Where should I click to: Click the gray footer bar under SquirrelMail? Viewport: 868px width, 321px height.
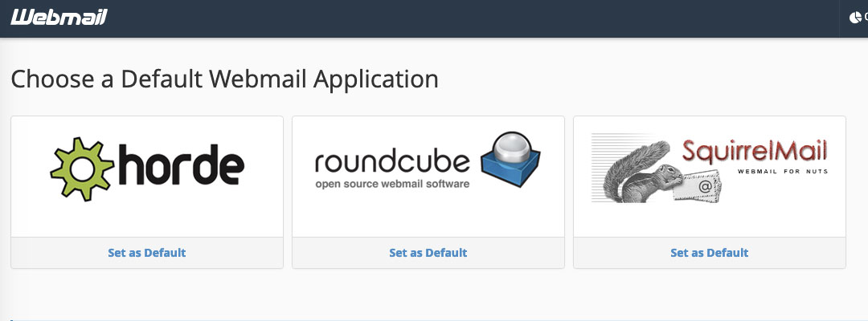(x=709, y=253)
